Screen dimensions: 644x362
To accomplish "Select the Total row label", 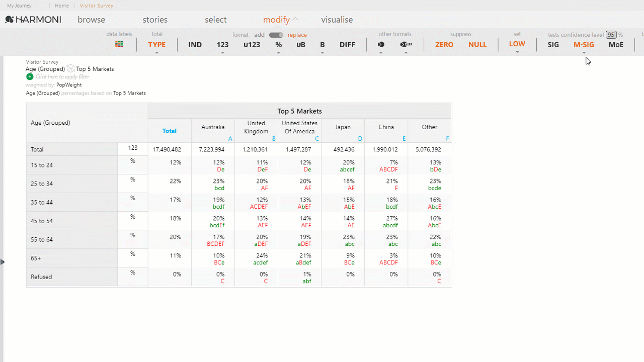I will (x=72, y=149).
